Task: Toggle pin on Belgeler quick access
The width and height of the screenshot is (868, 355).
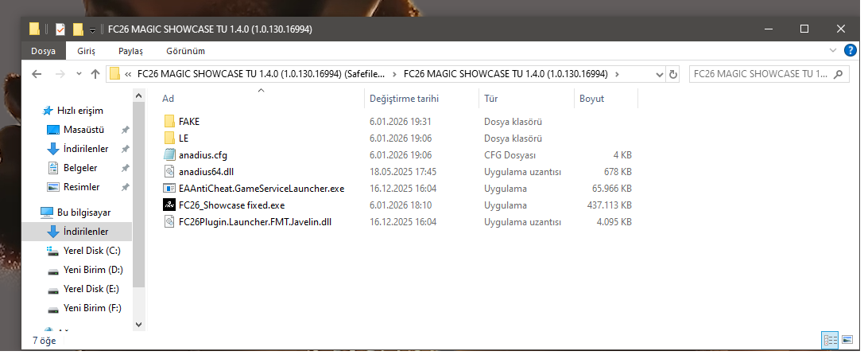Action: [x=125, y=168]
